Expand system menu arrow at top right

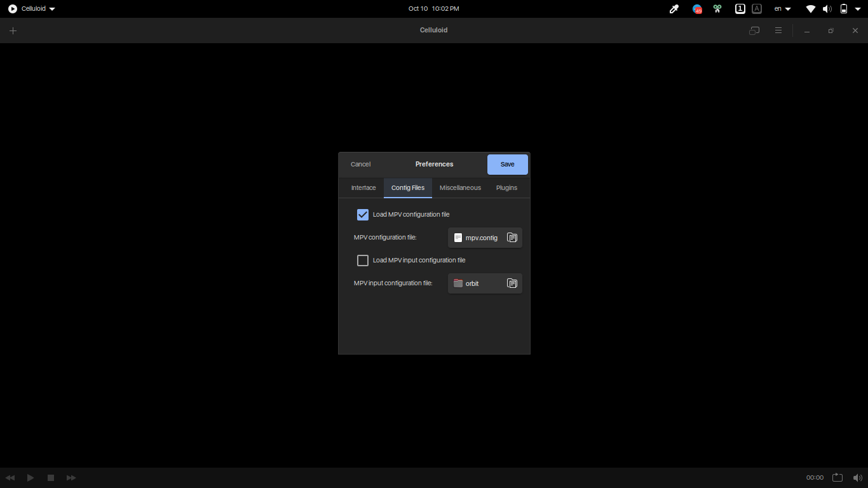[x=857, y=9]
